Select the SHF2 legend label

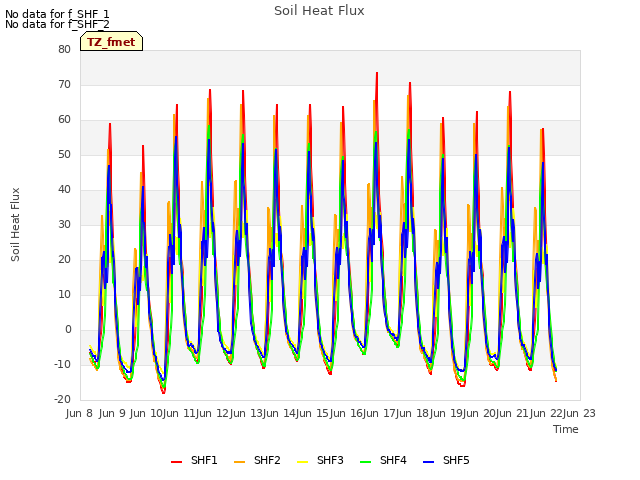(267, 460)
